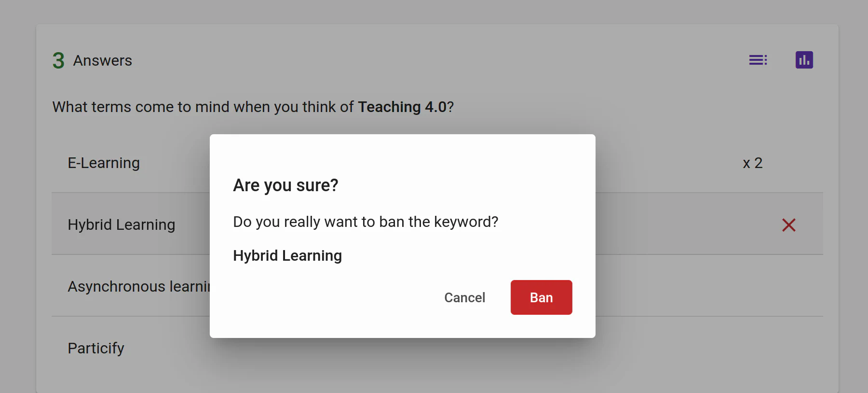The width and height of the screenshot is (868, 393).
Task: Click the question mark ending the Teaching 4.0 question
Action: click(x=450, y=107)
